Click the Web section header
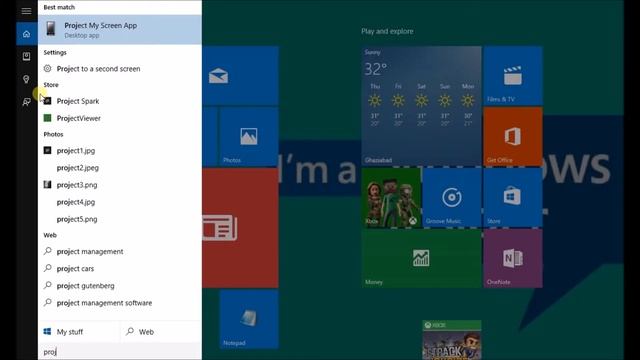The width and height of the screenshot is (640, 360). pyautogui.click(x=50, y=235)
